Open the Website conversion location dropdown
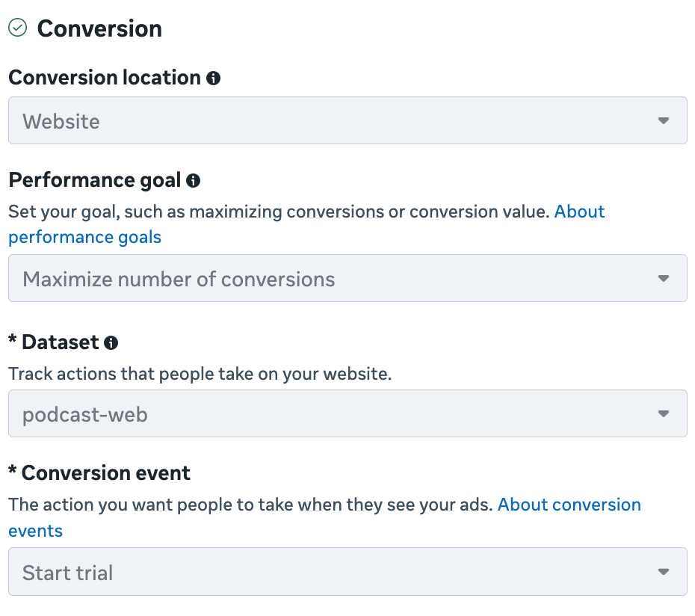695x616 pixels. (x=347, y=120)
